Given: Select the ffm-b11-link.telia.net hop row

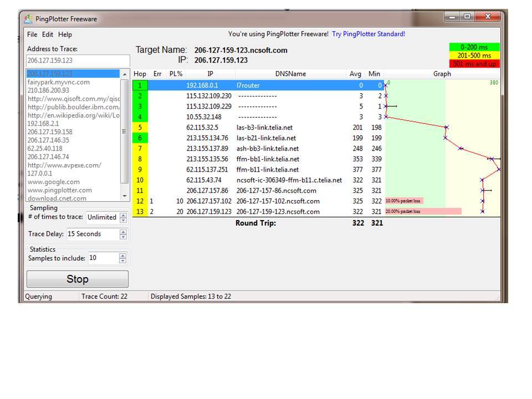Looking at the screenshot, I should click(x=258, y=170).
